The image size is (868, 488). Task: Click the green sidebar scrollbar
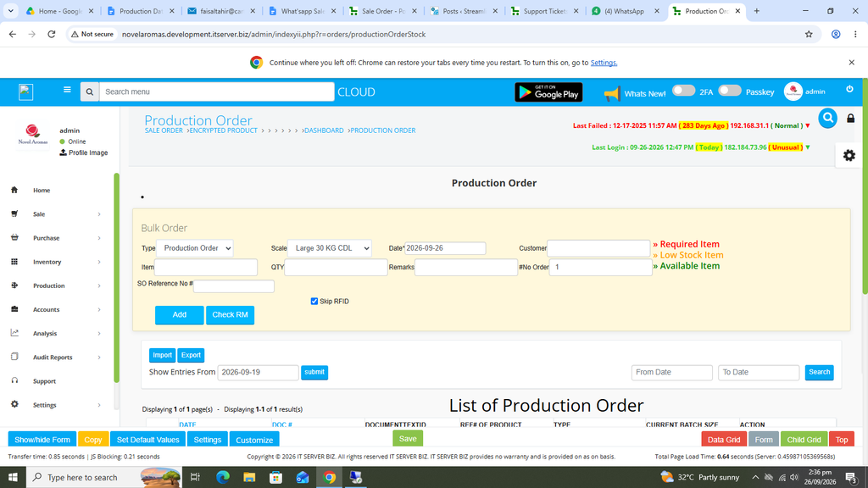pos(117,278)
